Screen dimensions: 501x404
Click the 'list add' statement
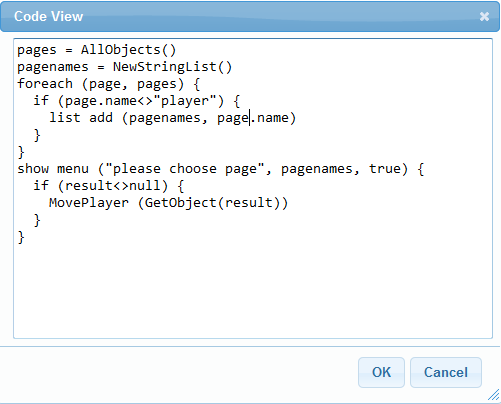[81, 118]
